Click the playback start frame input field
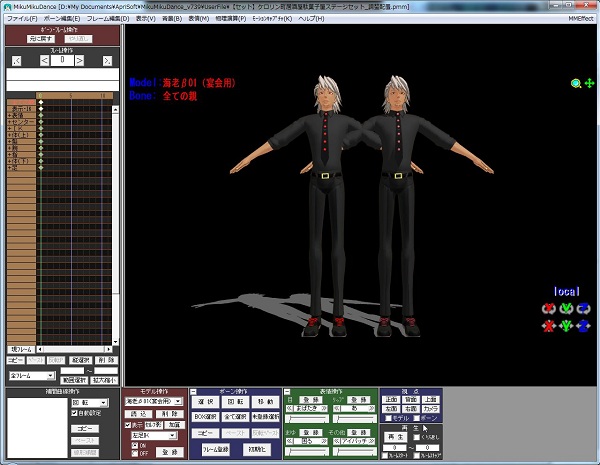 [x=394, y=447]
